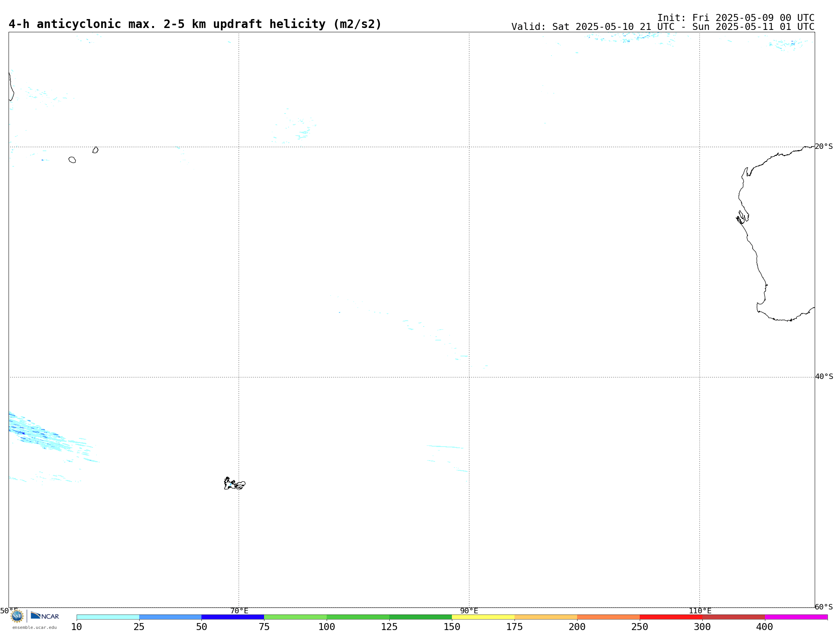Click the light blue 25-50 color swatch
This screenshot has height=632, width=840.
pos(170,617)
